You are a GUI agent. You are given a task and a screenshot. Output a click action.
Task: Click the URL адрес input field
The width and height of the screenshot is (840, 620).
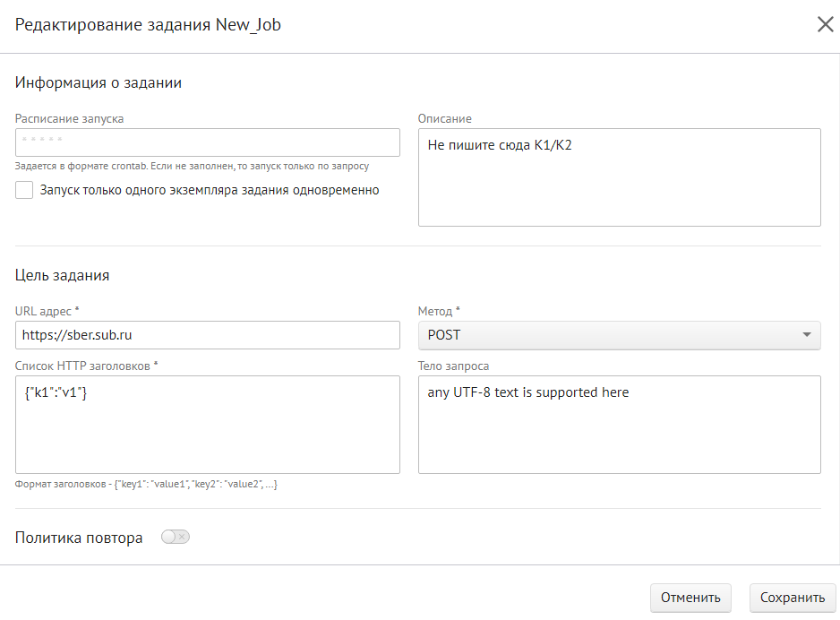(207, 335)
